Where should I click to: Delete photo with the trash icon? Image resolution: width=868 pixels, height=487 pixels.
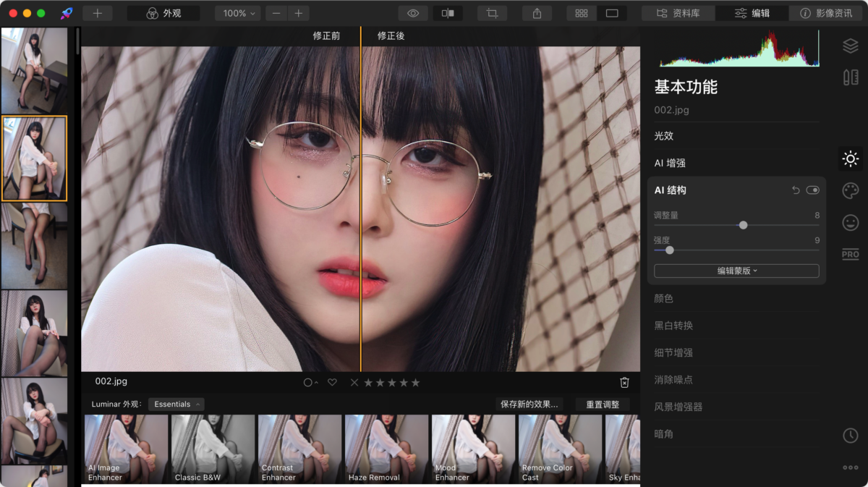pos(625,382)
